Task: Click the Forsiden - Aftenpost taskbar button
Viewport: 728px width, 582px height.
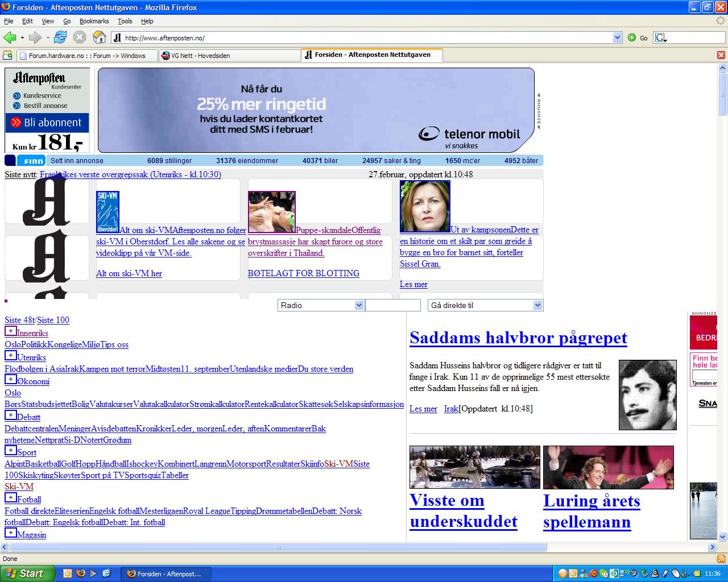Action: click(x=166, y=573)
